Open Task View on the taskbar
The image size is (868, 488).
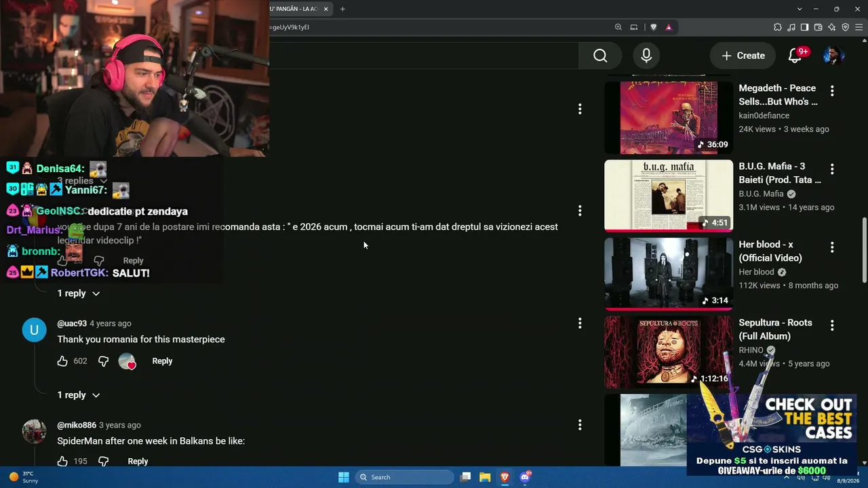click(465, 477)
